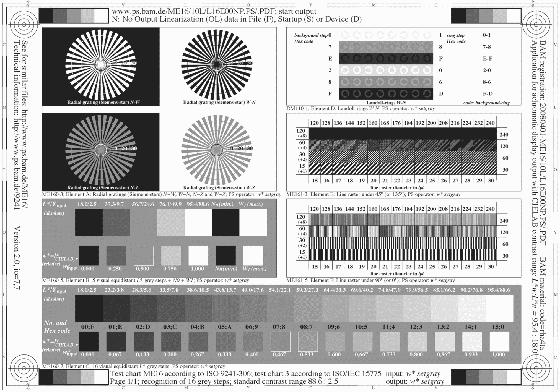Click the 90° line raster 15 lpi row

(x=403, y=255)
